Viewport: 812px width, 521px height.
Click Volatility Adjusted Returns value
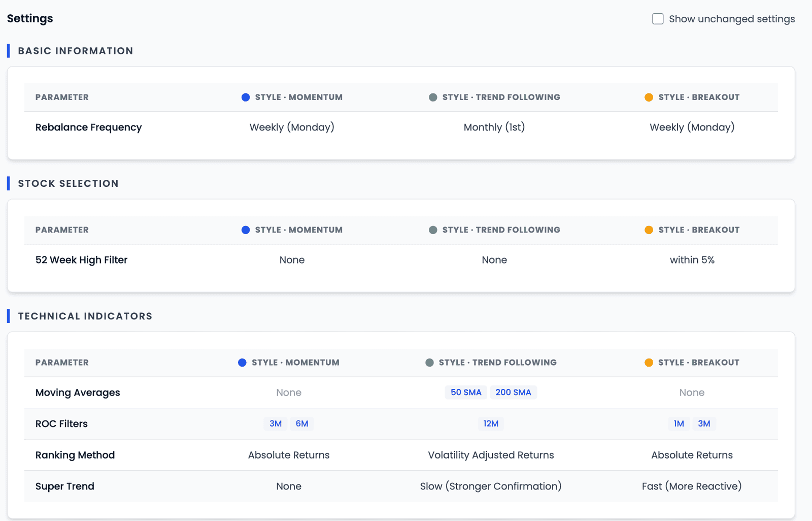(x=491, y=455)
